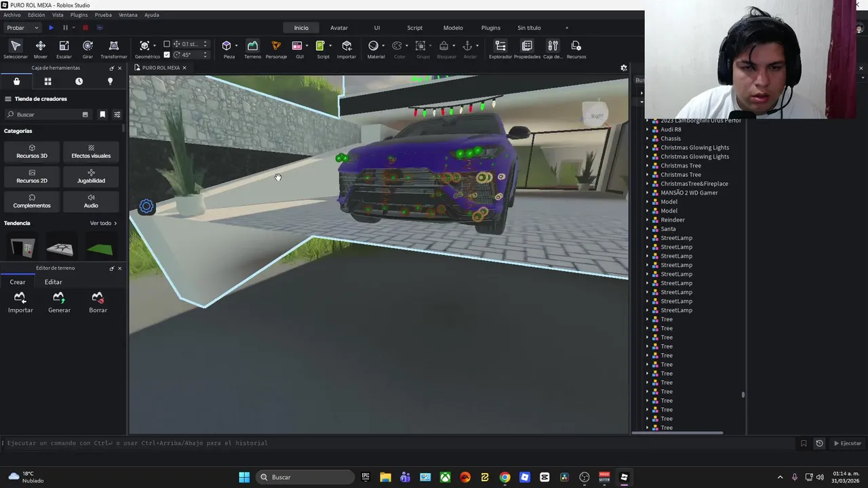868x488 pixels.
Task: Click the Ejecutar command button
Action: pos(847,443)
